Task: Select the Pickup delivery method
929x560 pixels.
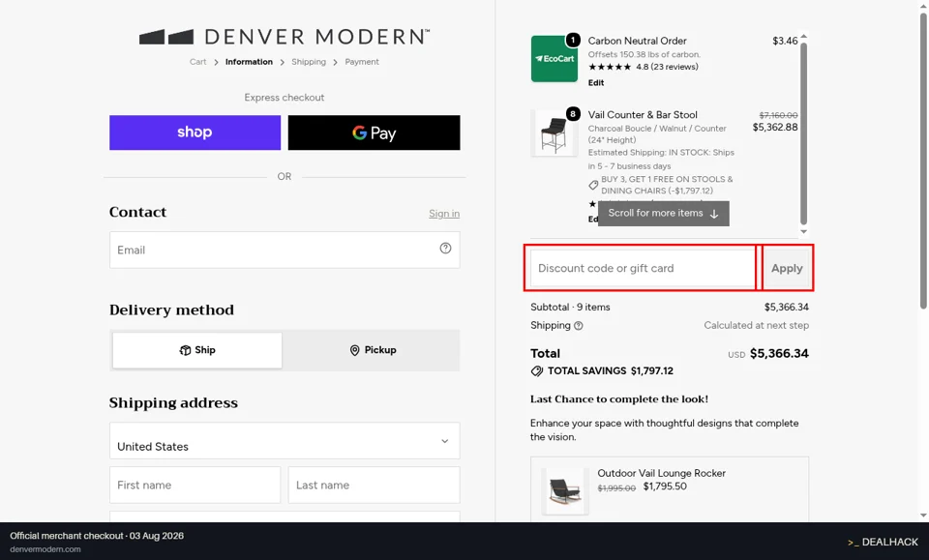Action: 372,350
